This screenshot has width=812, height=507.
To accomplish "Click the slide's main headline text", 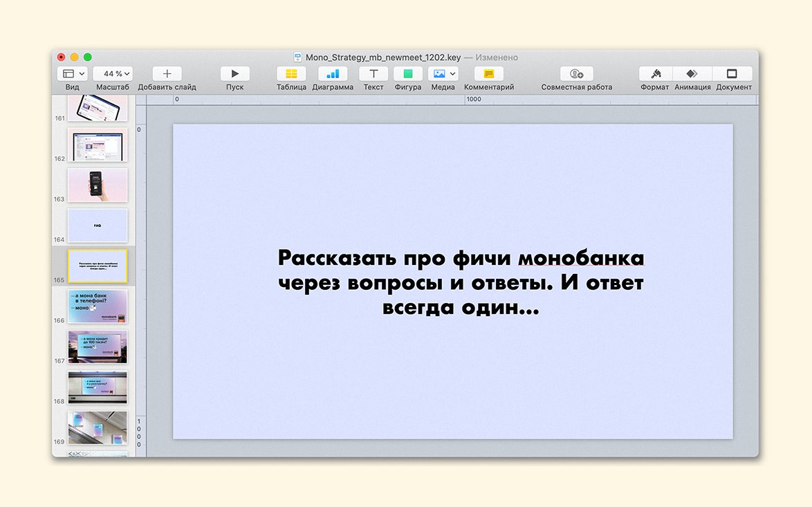I will 461,282.
